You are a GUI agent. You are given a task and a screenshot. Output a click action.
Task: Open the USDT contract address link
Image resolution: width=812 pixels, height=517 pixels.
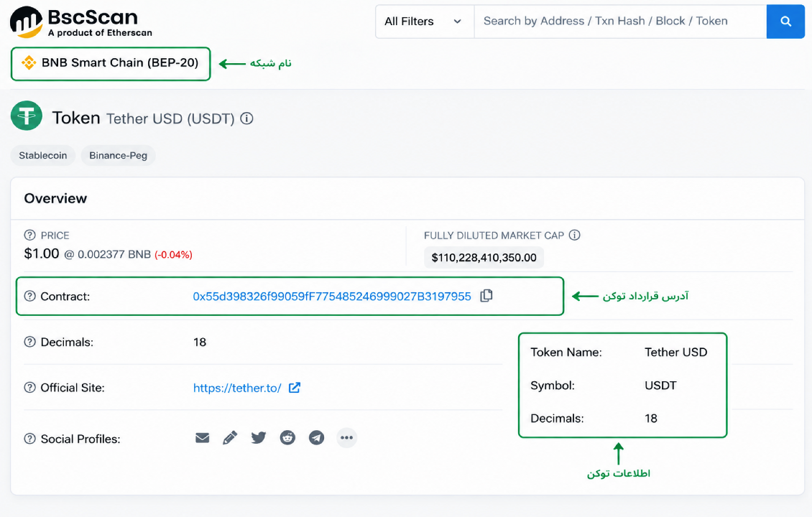(x=332, y=296)
